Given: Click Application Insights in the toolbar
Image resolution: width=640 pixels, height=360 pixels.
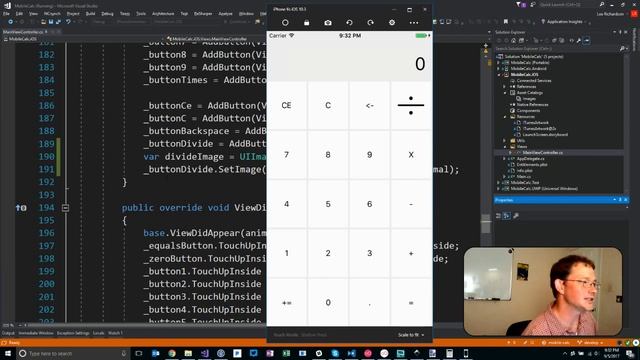Looking at the screenshot, I should coord(563,22).
